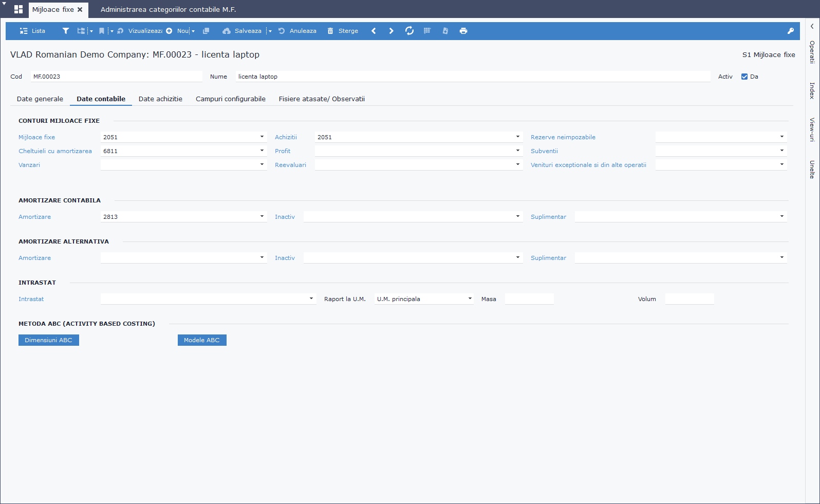
Task: Open the Operatii side panel
Action: click(x=812, y=52)
